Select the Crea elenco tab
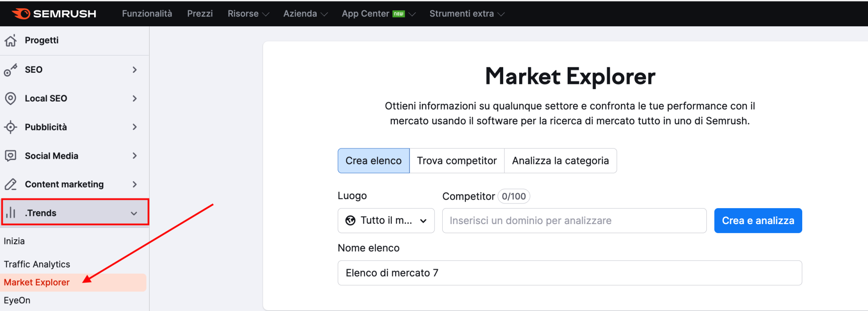 373,161
